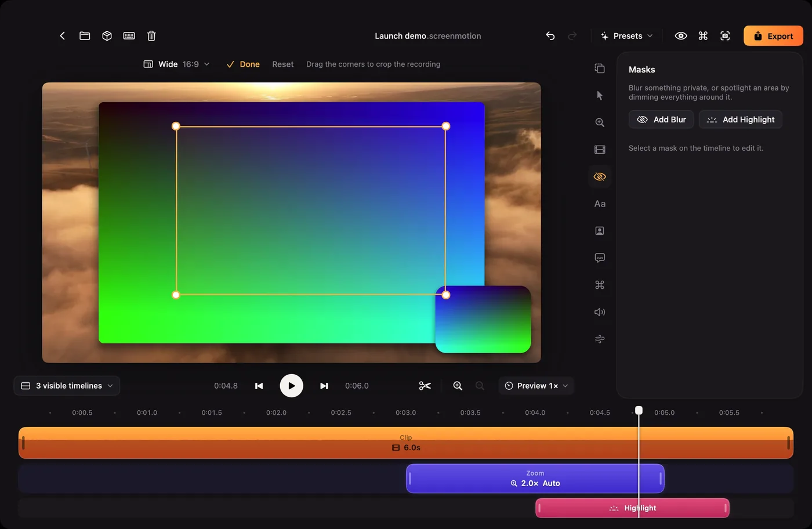Image resolution: width=812 pixels, height=529 pixels.
Task: Open the Aa text sidebar panel
Action: 600,204
